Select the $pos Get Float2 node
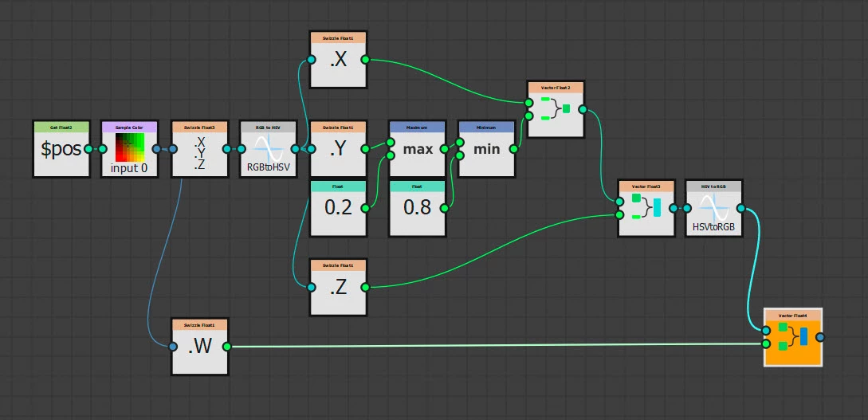Image resolution: width=868 pixels, height=420 pixels. 61,149
